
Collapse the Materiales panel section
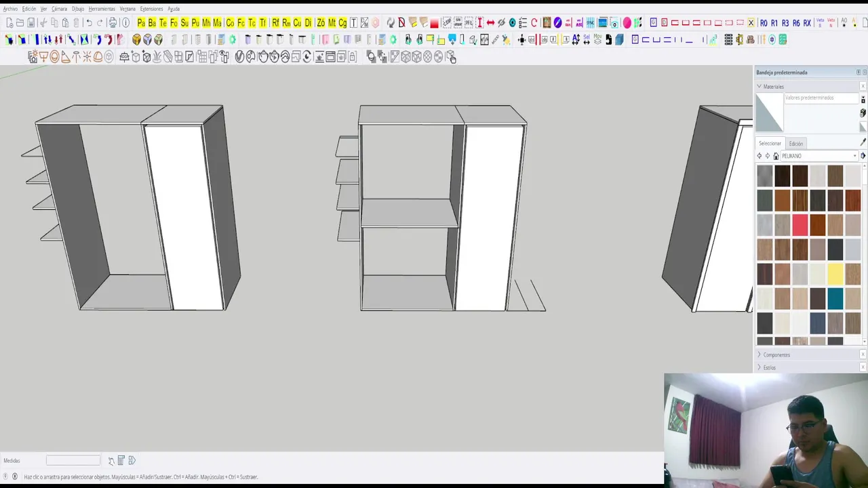(x=759, y=86)
